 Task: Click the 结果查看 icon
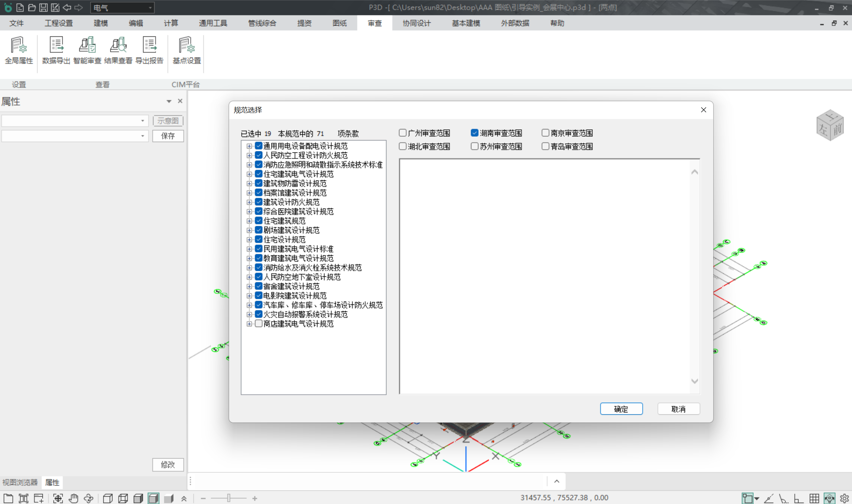[x=118, y=50]
